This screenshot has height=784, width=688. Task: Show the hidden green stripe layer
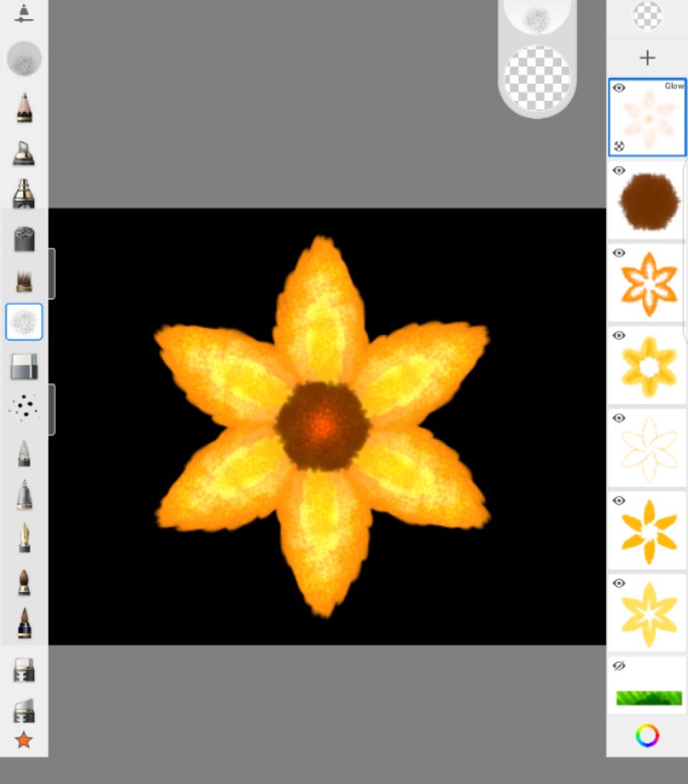tap(619, 665)
